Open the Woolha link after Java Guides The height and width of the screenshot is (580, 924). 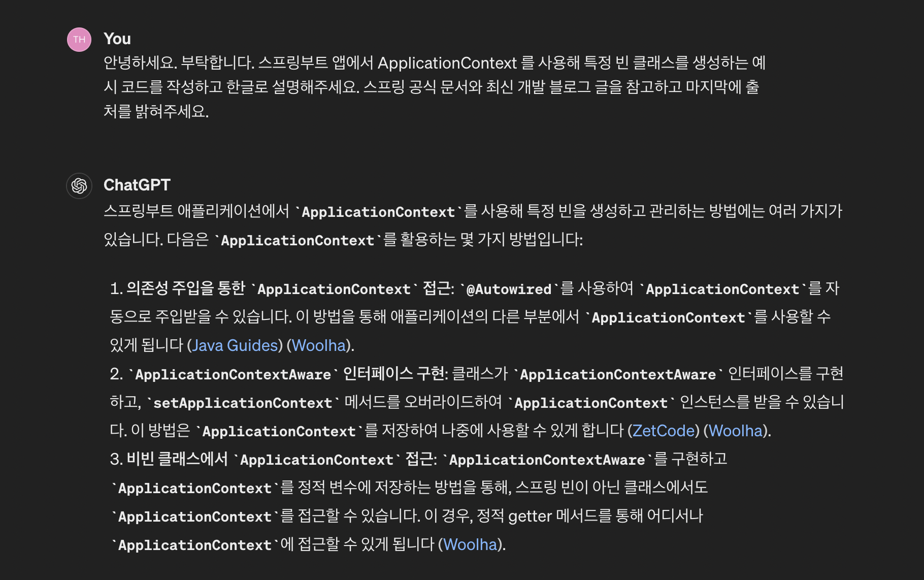[319, 345]
